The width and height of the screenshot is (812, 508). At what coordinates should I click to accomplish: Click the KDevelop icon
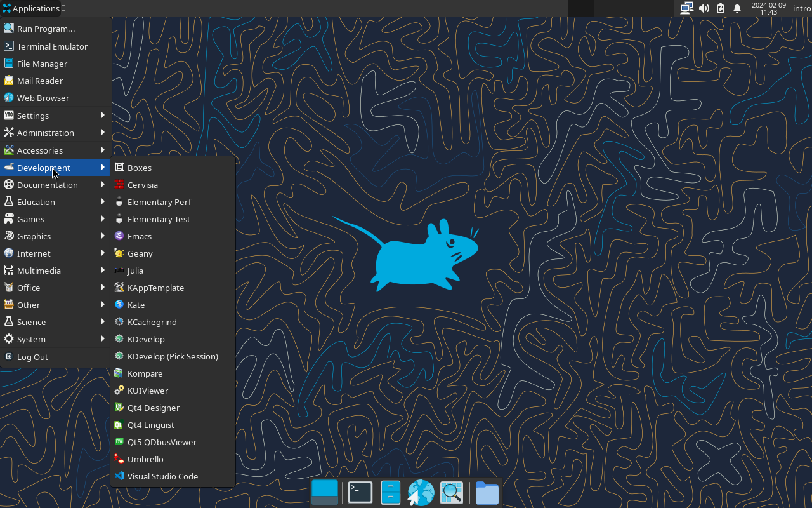119,338
